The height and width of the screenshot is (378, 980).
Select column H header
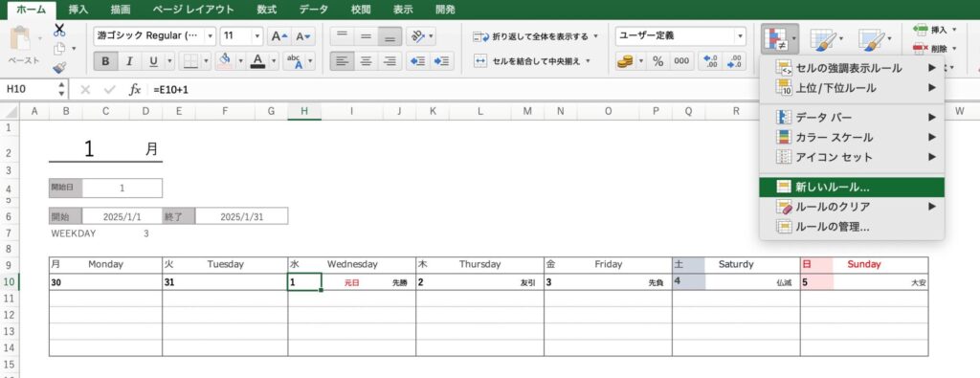[304, 111]
